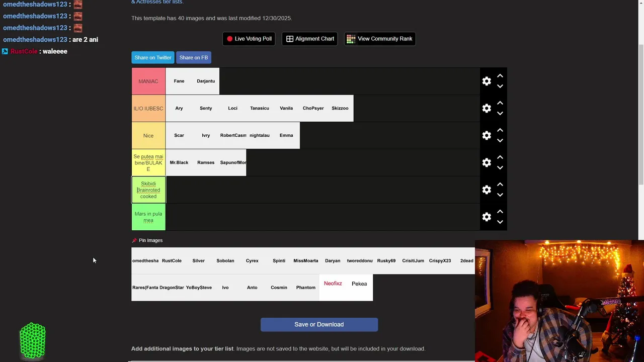
Task: Select the Ramses tile
Action: coord(206,162)
